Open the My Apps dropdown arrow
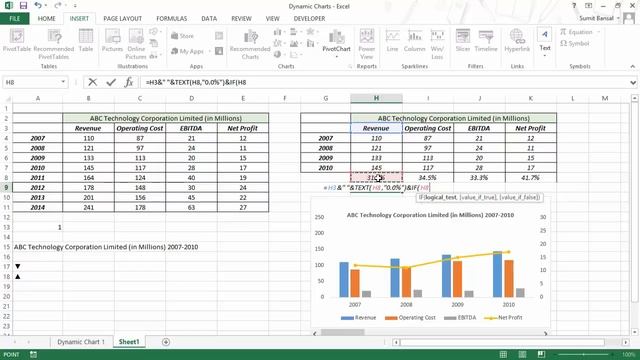The image size is (640, 360). pos(209,51)
